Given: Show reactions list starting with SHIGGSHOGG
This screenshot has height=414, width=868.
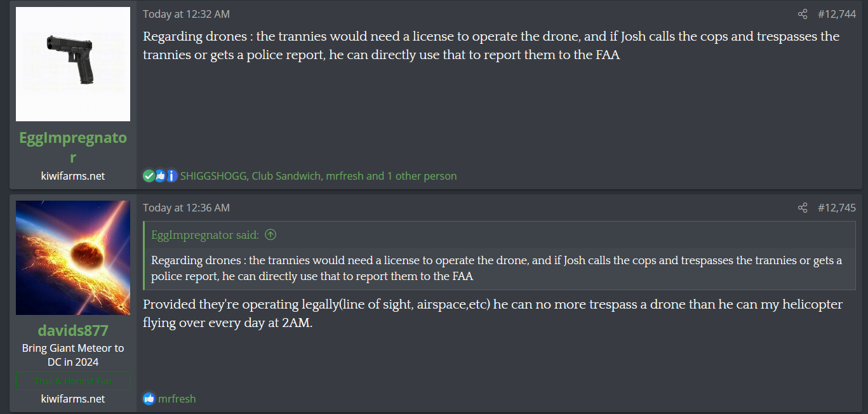Looking at the screenshot, I should click(x=318, y=176).
